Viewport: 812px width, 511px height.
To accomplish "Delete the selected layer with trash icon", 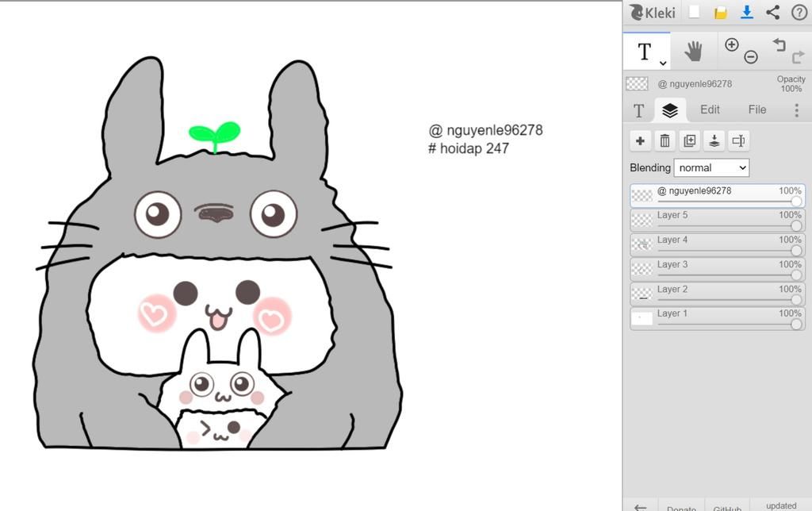I will point(665,141).
